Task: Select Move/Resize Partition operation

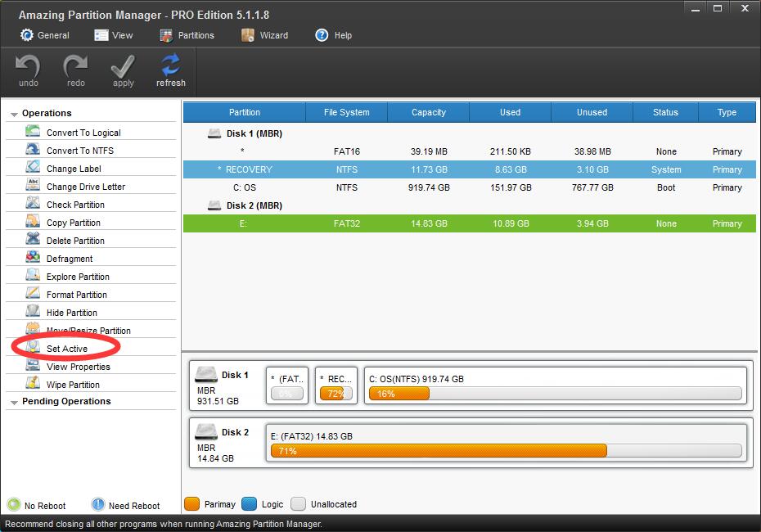Action: point(88,331)
